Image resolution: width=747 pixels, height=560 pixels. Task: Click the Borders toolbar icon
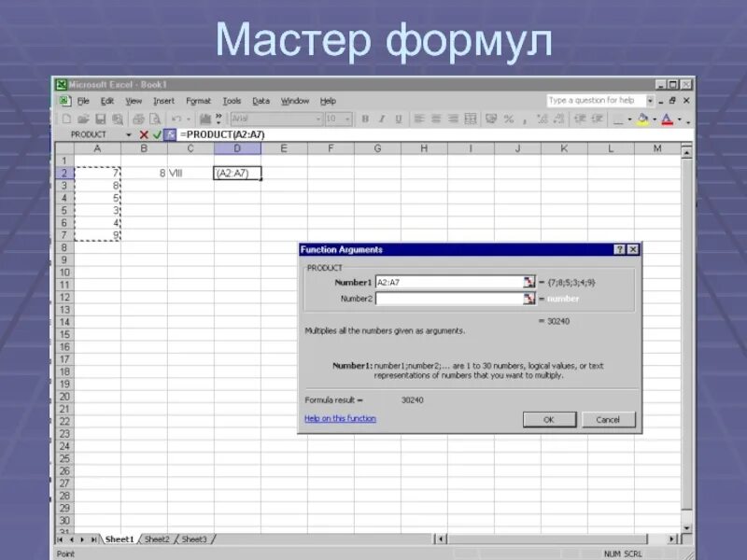click(x=618, y=120)
